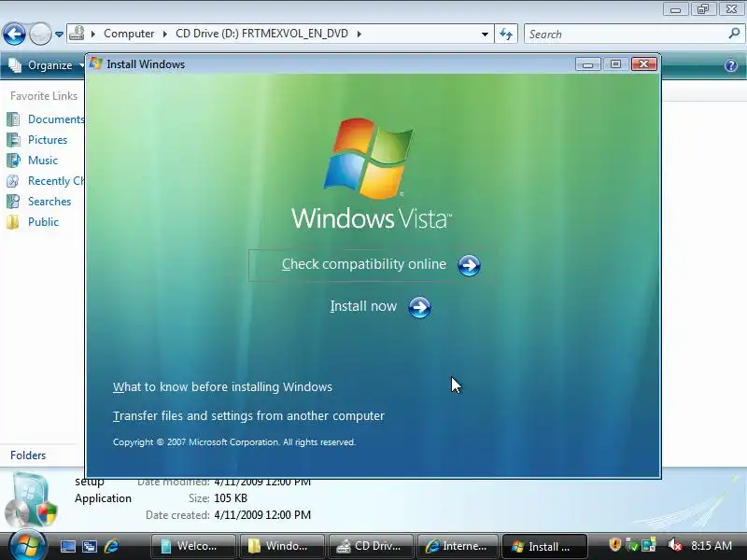Click the 8:15 AM taskbar clock
The width and height of the screenshot is (747, 560).
click(712, 546)
